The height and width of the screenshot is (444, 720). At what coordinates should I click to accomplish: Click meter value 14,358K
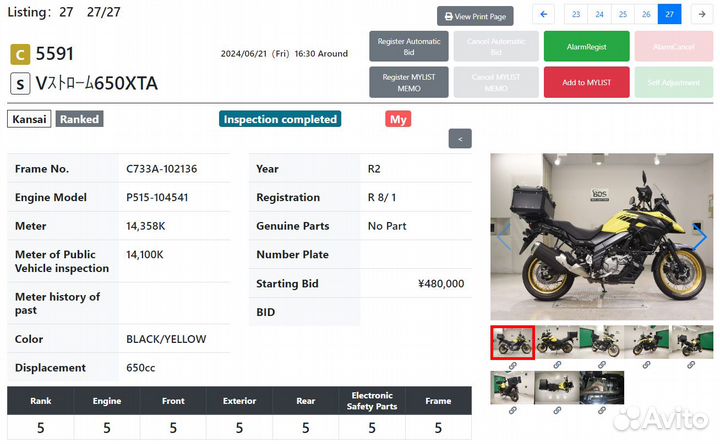coord(146,226)
